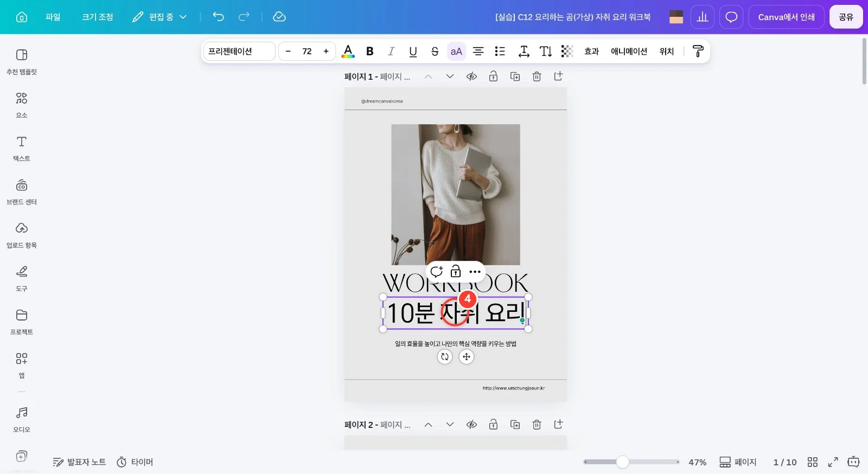868x474 pixels.
Task: Open the user profile avatar
Action: pyautogui.click(x=676, y=17)
